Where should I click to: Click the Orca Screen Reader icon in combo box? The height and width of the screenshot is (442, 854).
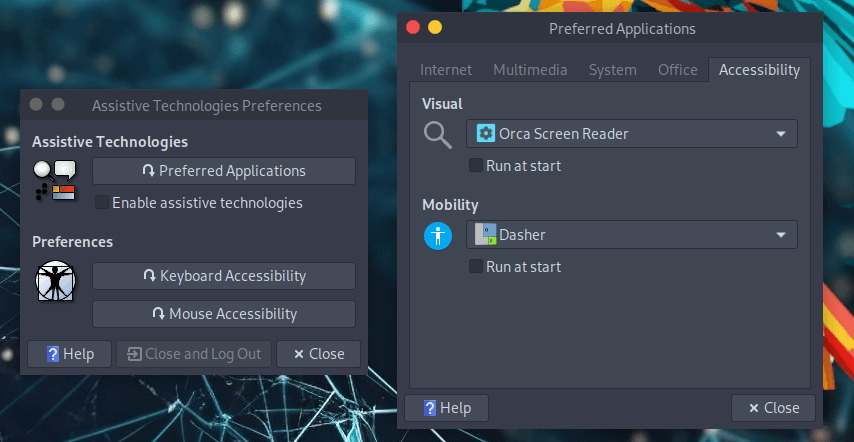[486, 134]
